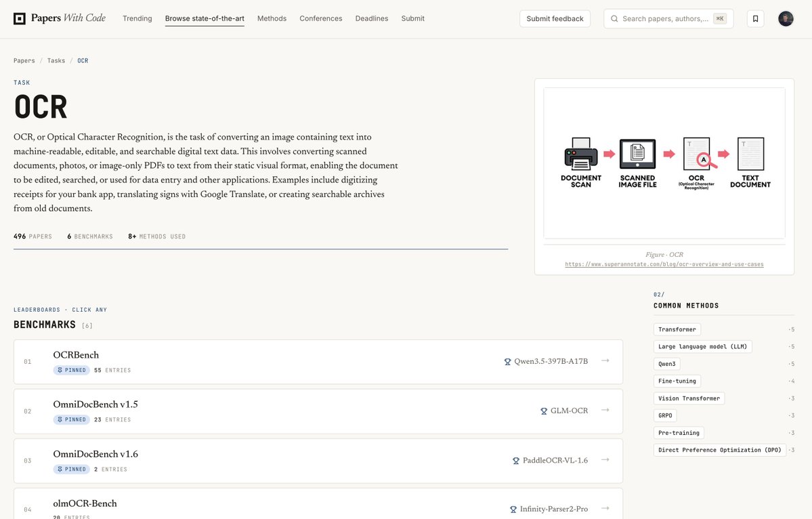Image resolution: width=812 pixels, height=519 pixels.
Task: Click the trophy icon beside GLM-OCR
Action: tap(544, 411)
